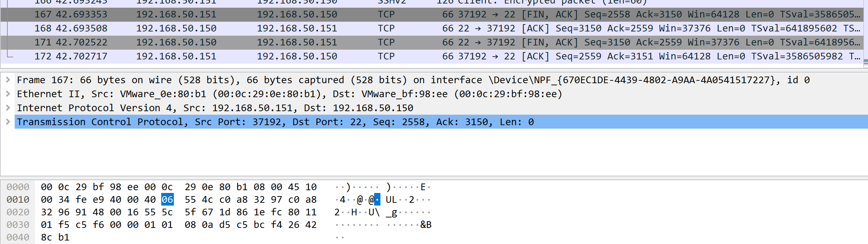Click hex byte 1d in row 0020
The image size is (868, 244).
pos(225,212)
